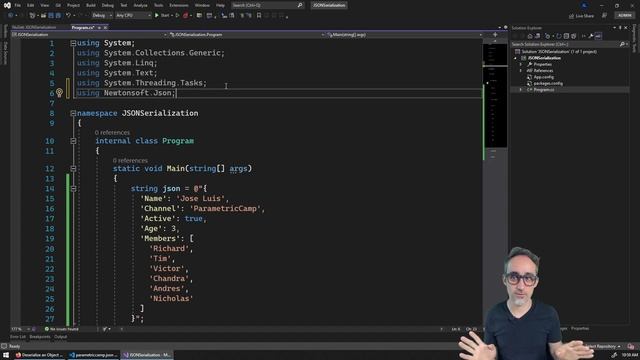The width and height of the screenshot is (640, 360).
Task: Expand the Properties node
Action: (x=520, y=64)
